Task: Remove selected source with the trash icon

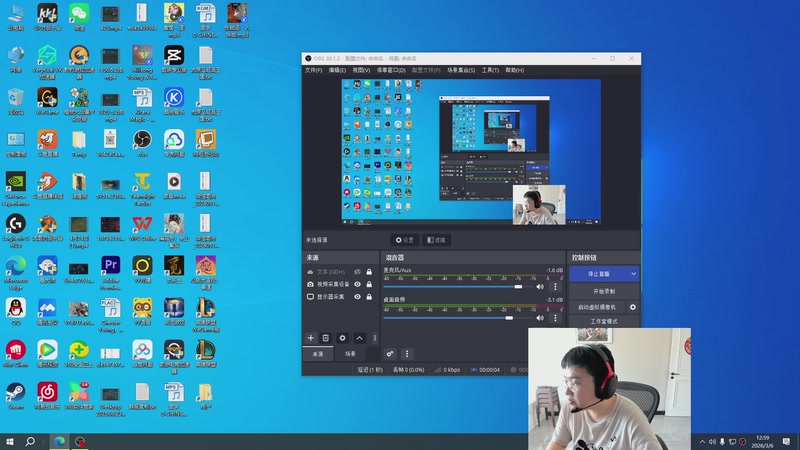Action: point(326,338)
